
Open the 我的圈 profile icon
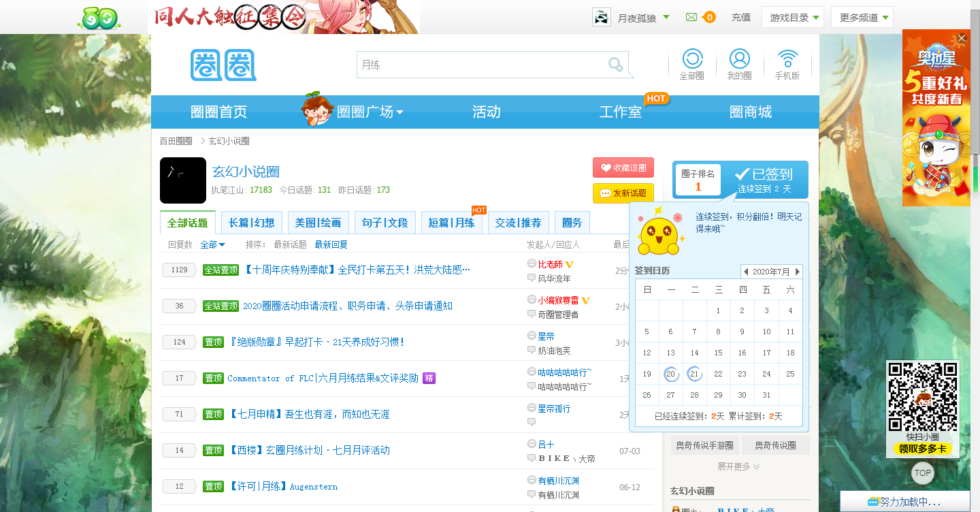[739, 65]
